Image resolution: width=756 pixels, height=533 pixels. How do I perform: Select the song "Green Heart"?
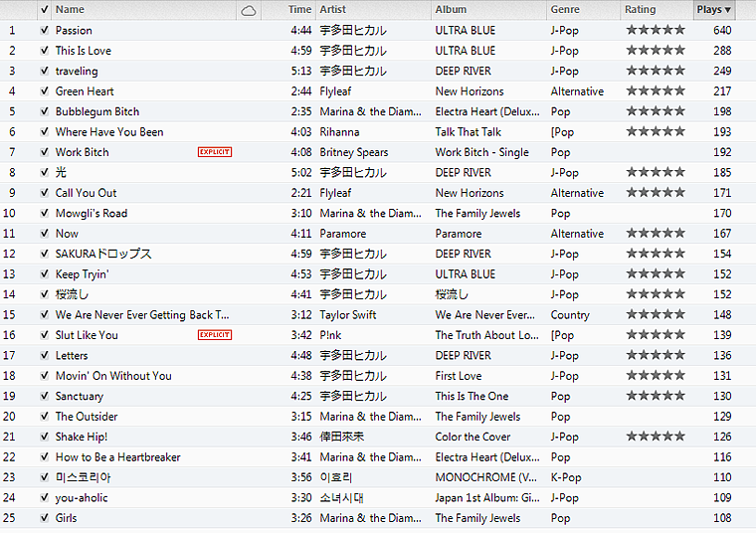[85, 91]
